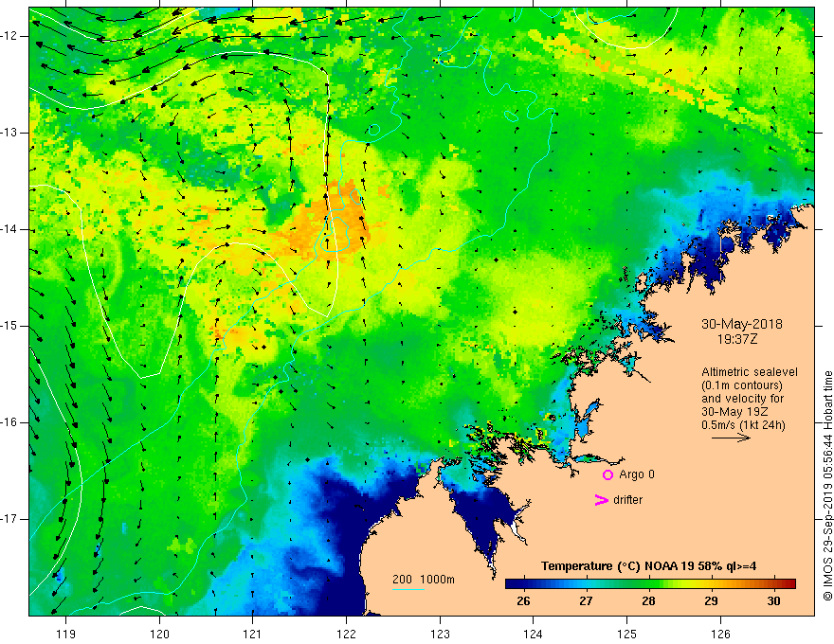
Task: Click the temperature color bar
Action: [650, 584]
